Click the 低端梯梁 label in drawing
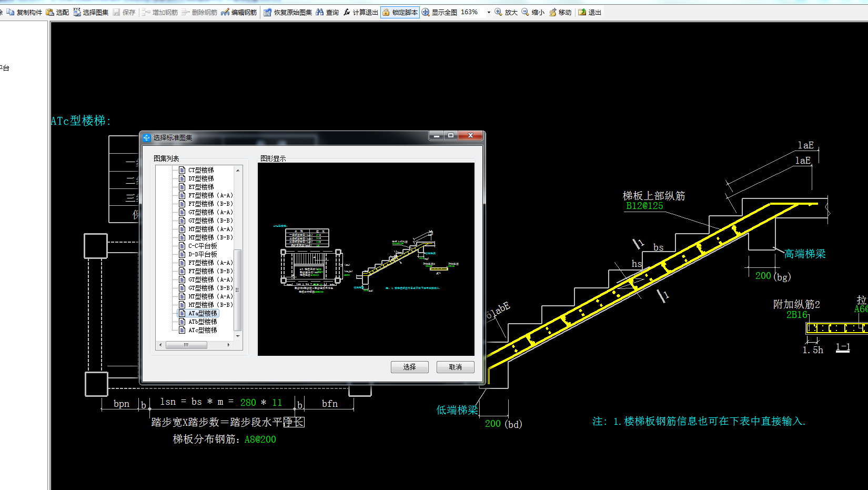Screen dimensions: 868x490 (x=457, y=410)
